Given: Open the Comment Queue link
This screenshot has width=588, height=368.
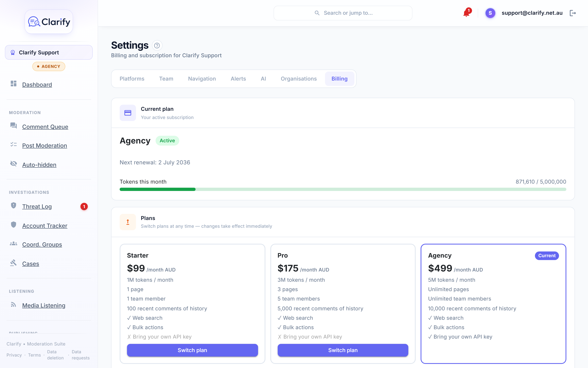Looking at the screenshot, I should click(45, 127).
